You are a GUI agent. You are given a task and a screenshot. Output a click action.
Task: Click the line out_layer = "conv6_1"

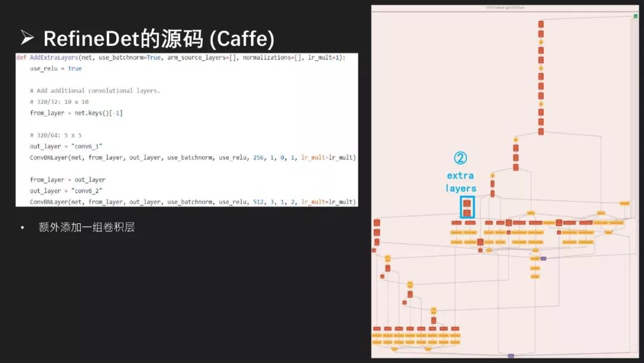[x=66, y=146]
